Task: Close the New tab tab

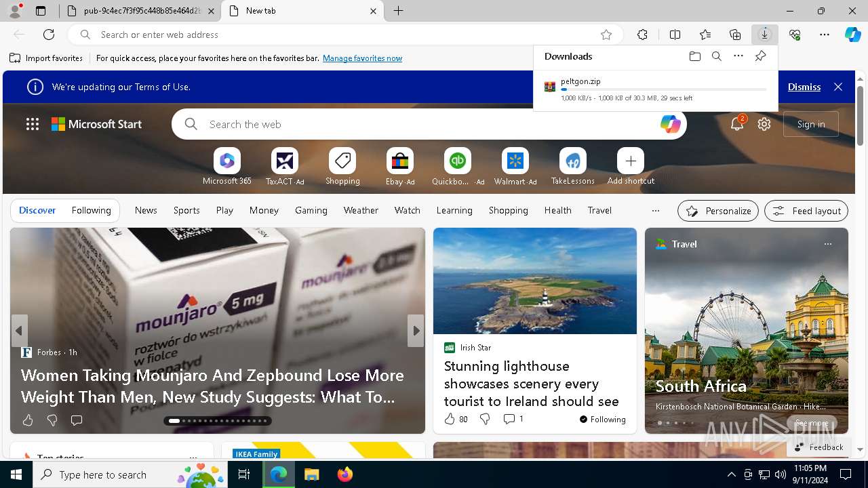Action: [x=373, y=11]
